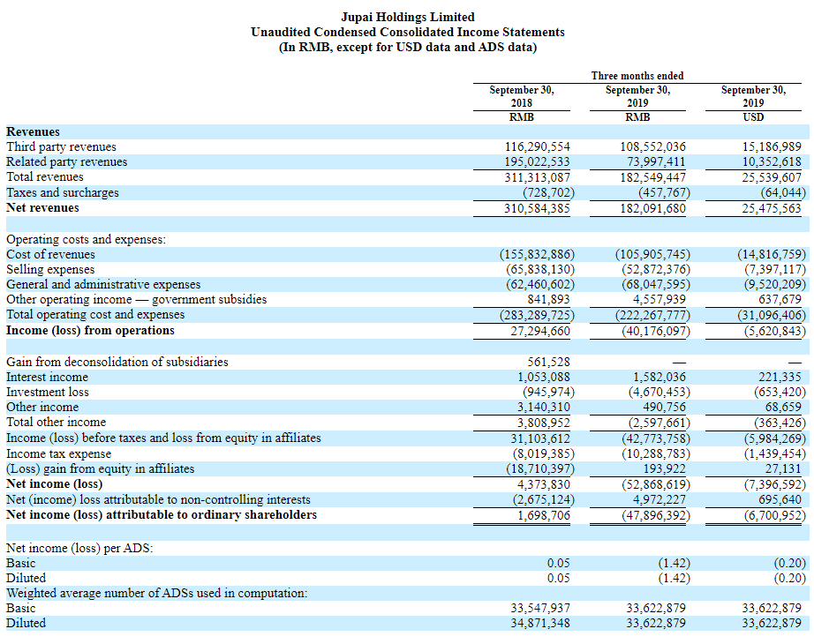Select the "Taxes and surcharges" label
The width and height of the screenshot is (814, 644).
63,192
